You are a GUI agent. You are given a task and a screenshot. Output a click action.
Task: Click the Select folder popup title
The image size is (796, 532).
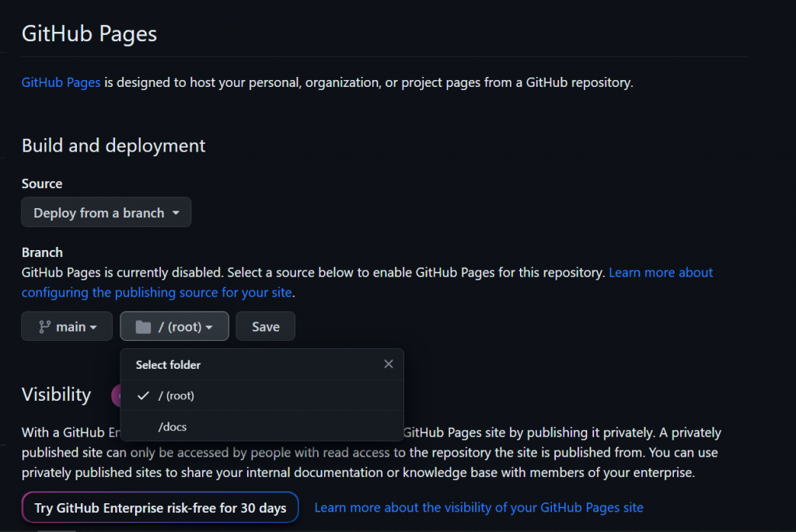168,364
